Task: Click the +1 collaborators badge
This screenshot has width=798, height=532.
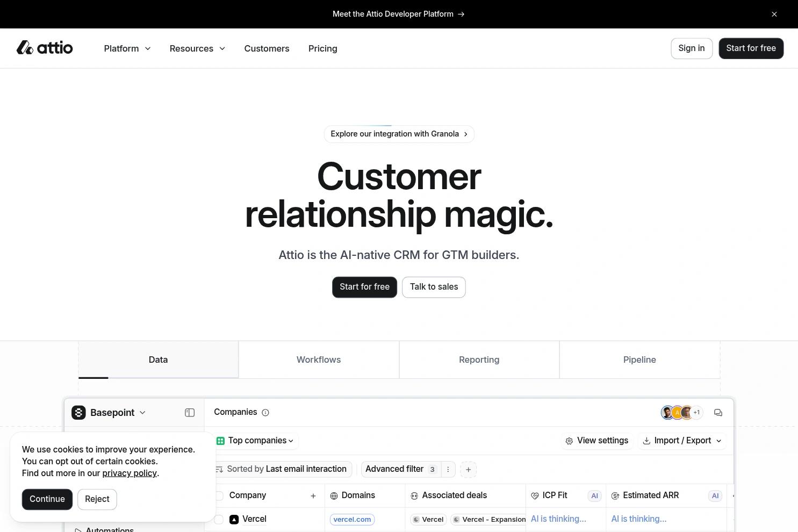Action: (696, 413)
